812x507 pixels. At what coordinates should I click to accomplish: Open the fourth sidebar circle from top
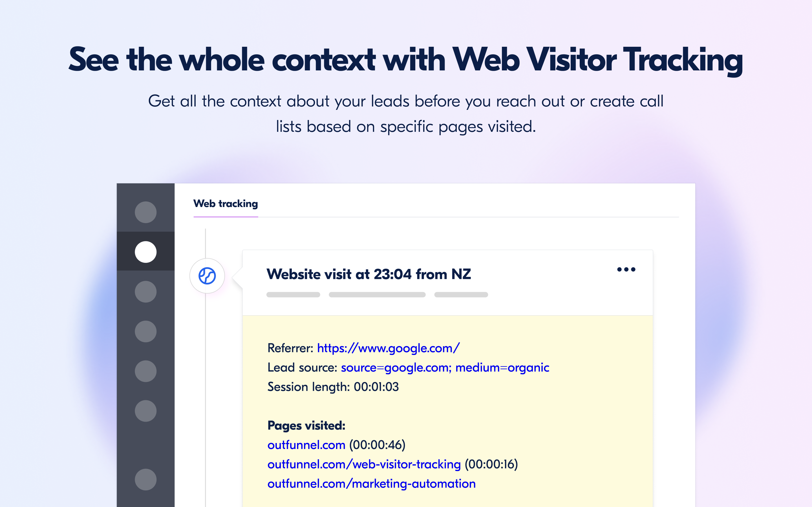[x=145, y=331]
